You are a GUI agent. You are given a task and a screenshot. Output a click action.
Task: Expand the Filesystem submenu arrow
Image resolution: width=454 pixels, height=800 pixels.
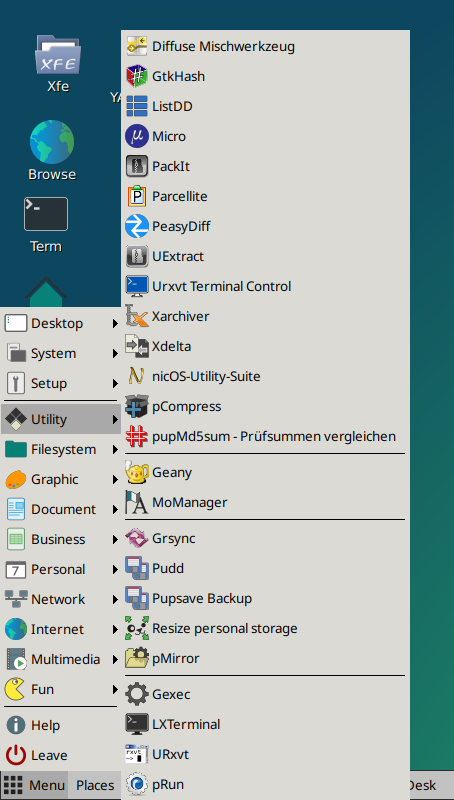pos(115,449)
